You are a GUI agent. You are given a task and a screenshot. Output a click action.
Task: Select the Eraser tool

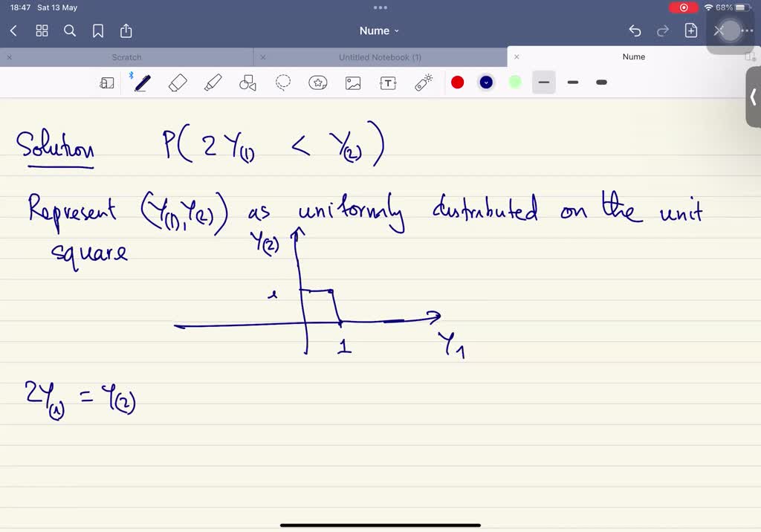click(x=178, y=82)
